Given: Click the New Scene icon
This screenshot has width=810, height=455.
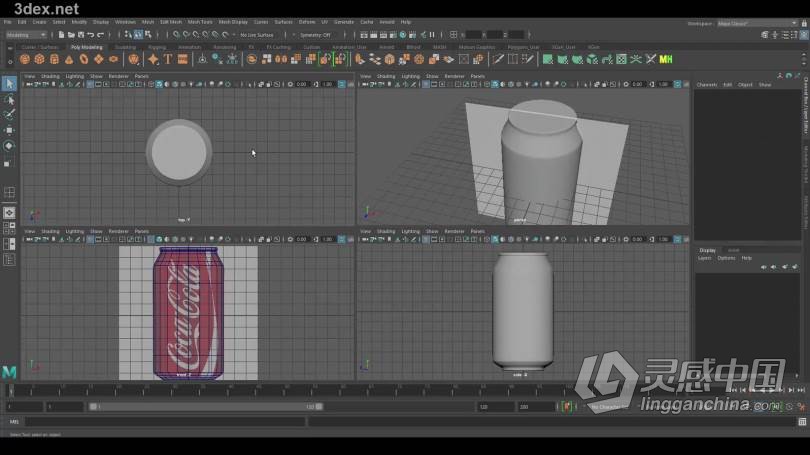Looking at the screenshot, I should coord(61,35).
